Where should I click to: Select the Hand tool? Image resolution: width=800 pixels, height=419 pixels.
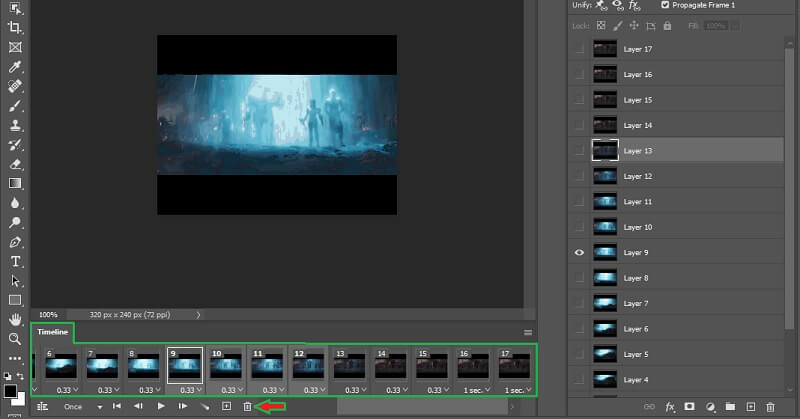coord(15,319)
